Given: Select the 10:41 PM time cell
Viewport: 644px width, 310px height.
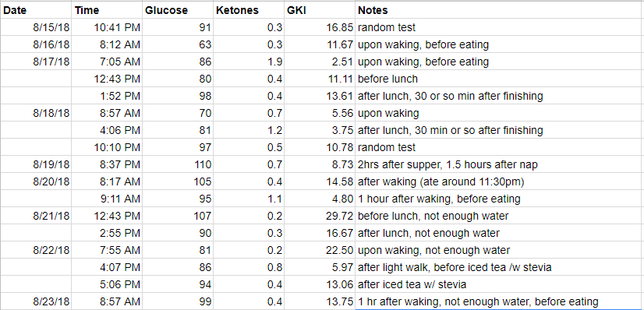Looking at the screenshot, I should coord(107,27).
